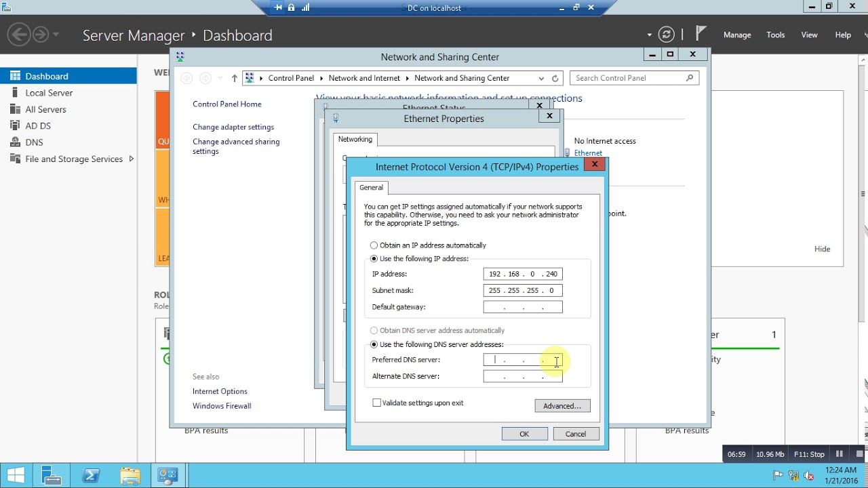868x488 pixels.
Task: Expand the Control Panel breadcrumb arrow
Action: click(x=321, y=78)
